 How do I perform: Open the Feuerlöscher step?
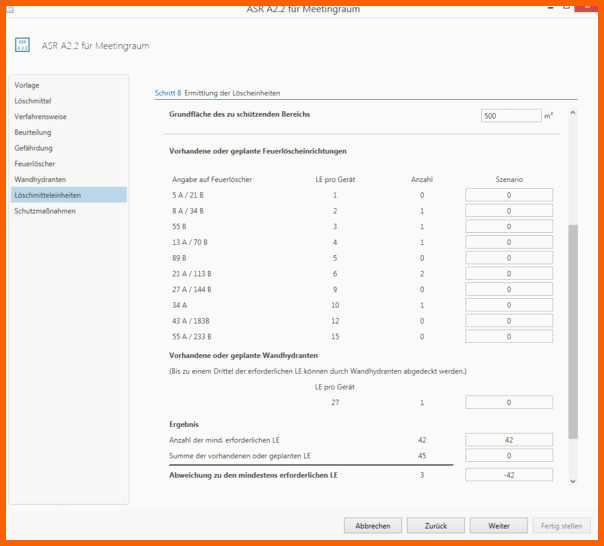(34, 163)
